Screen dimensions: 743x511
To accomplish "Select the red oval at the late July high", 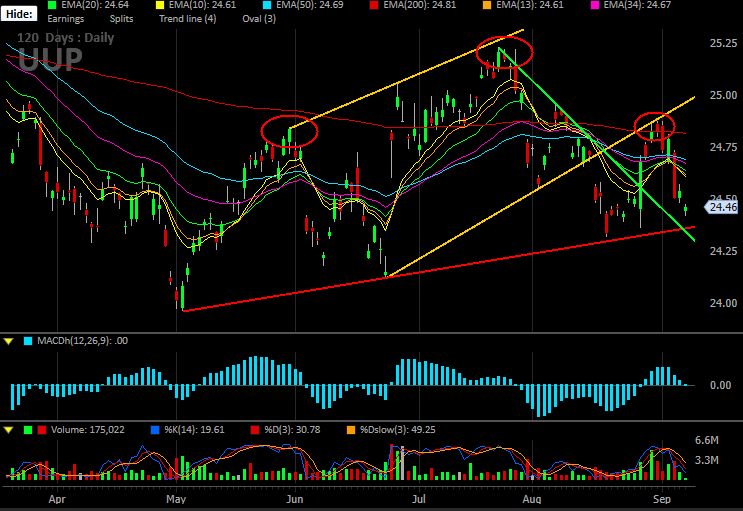I will pos(504,52).
